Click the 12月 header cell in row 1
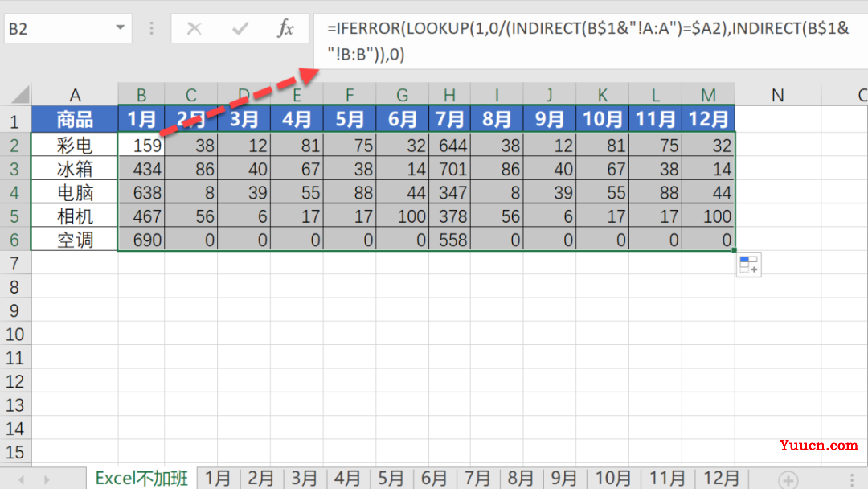Image resolution: width=868 pixels, height=489 pixels. pos(708,119)
